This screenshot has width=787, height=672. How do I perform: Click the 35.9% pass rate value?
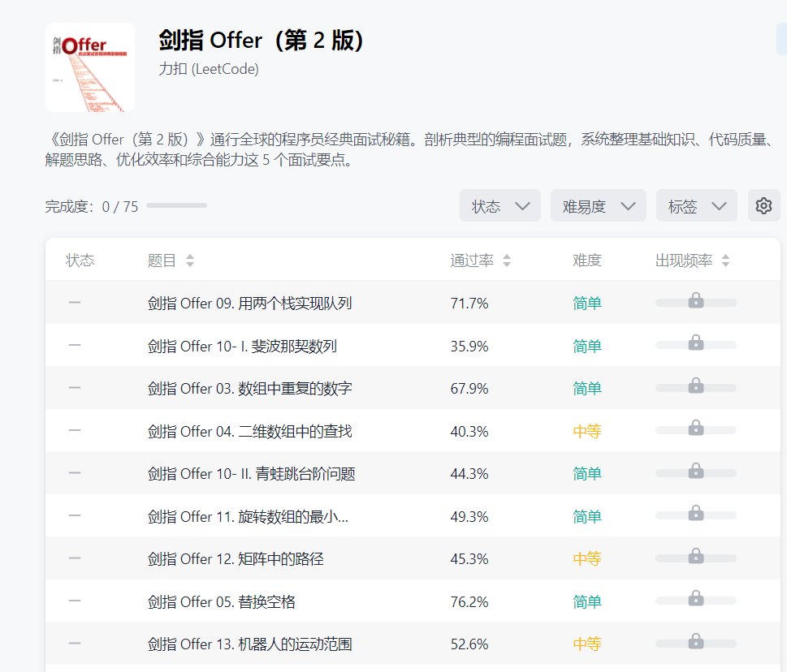[x=469, y=346]
